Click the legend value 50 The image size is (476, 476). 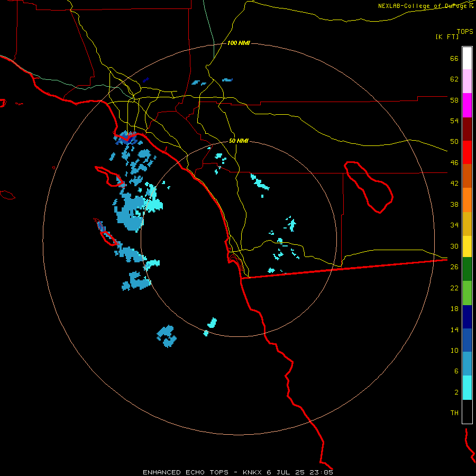pyautogui.click(x=454, y=142)
